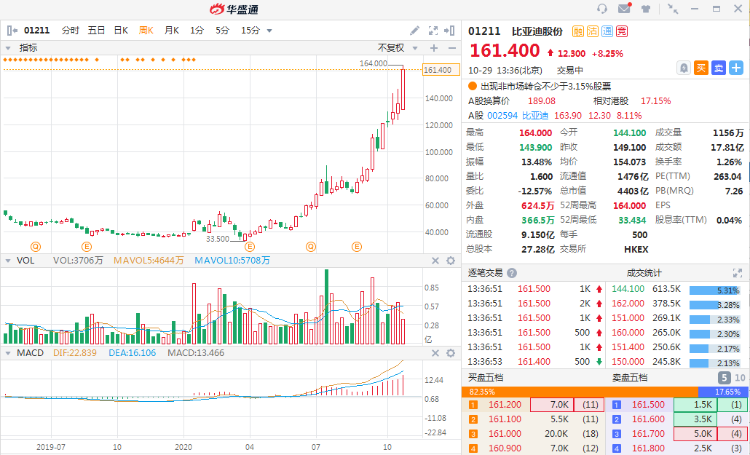This screenshot has width=750, height=455.
Task: Switch to 分时 intraday chart
Action: pyautogui.click(x=70, y=31)
